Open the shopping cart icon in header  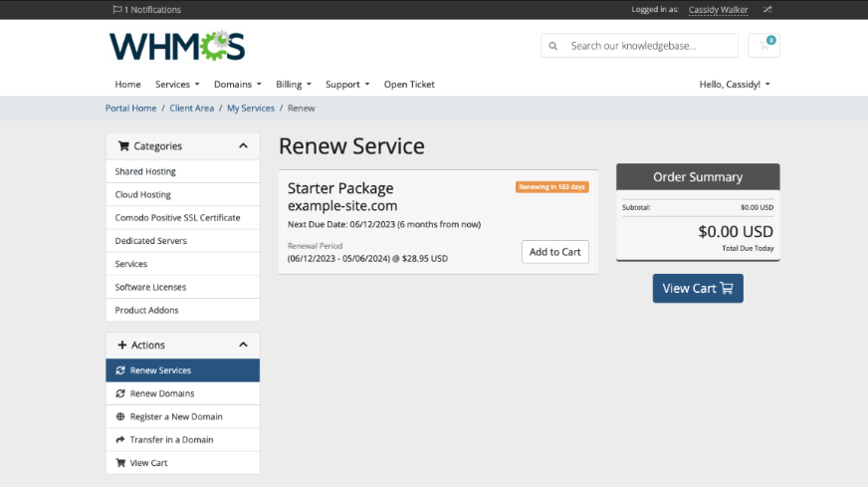pos(763,46)
